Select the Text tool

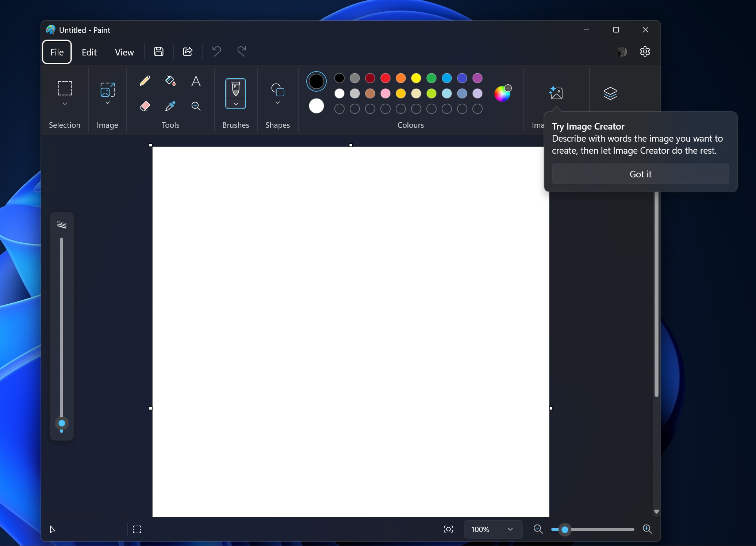click(x=196, y=81)
